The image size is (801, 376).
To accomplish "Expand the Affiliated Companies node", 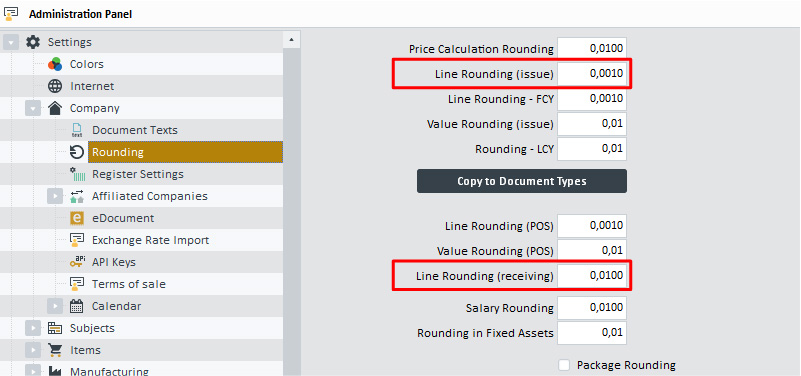I will tap(55, 196).
